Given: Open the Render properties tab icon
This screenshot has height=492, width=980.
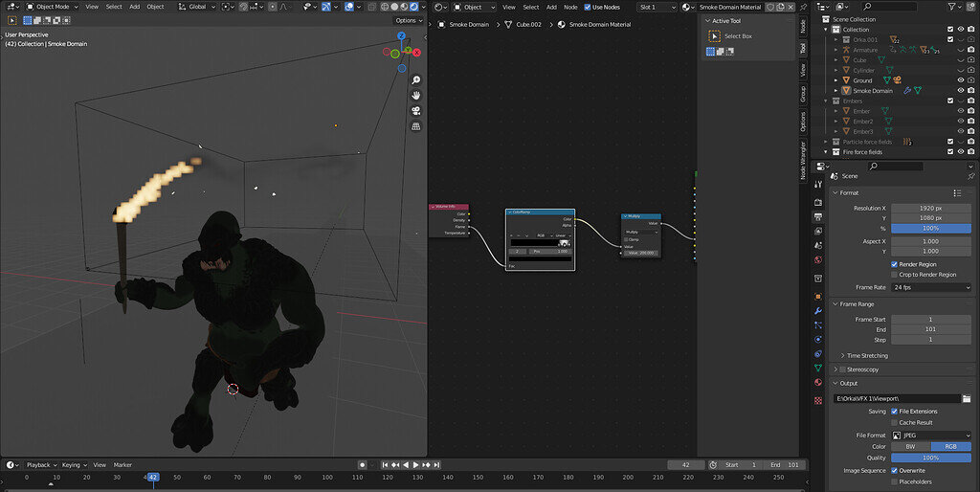Looking at the screenshot, I should tap(818, 202).
